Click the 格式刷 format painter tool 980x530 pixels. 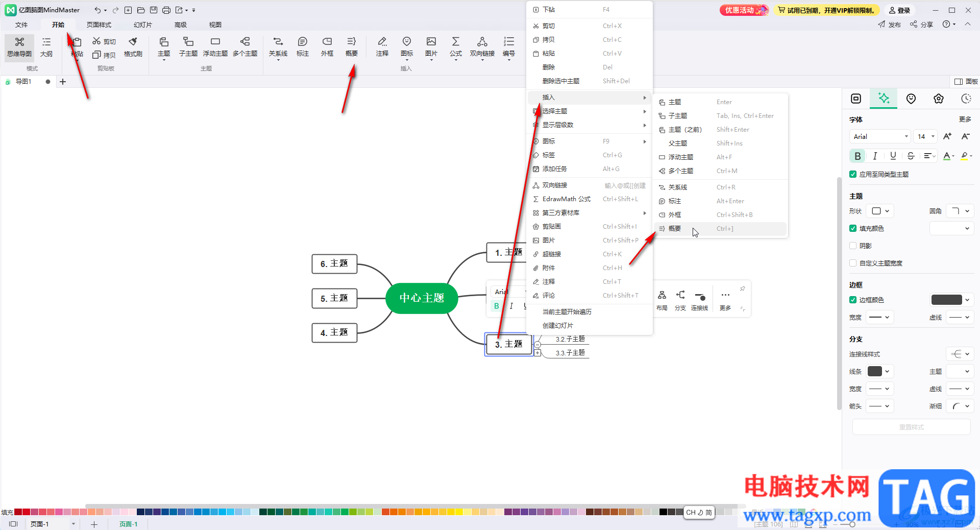pos(133,46)
